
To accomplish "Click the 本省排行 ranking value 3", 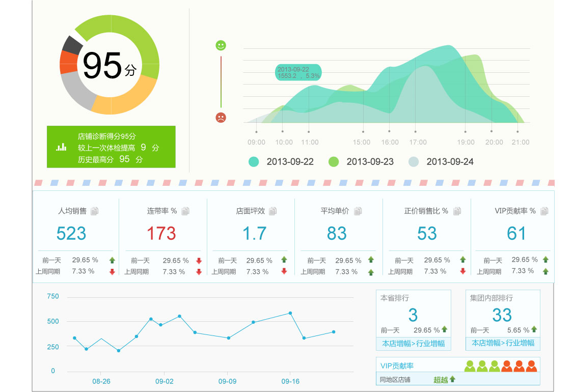I will pyautogui.click(x=413, y=315).
